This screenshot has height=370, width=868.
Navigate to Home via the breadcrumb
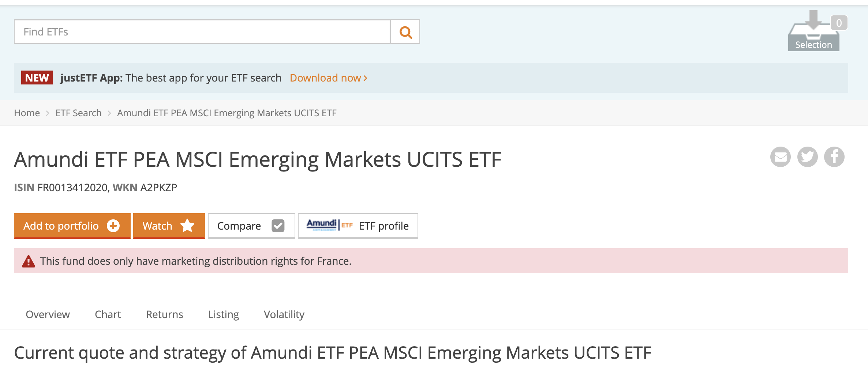[27, 113]
